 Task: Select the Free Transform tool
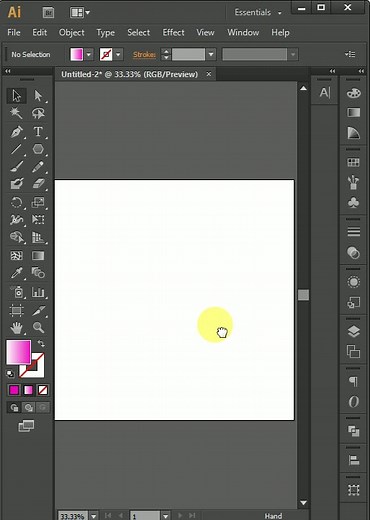coord(38,220)
